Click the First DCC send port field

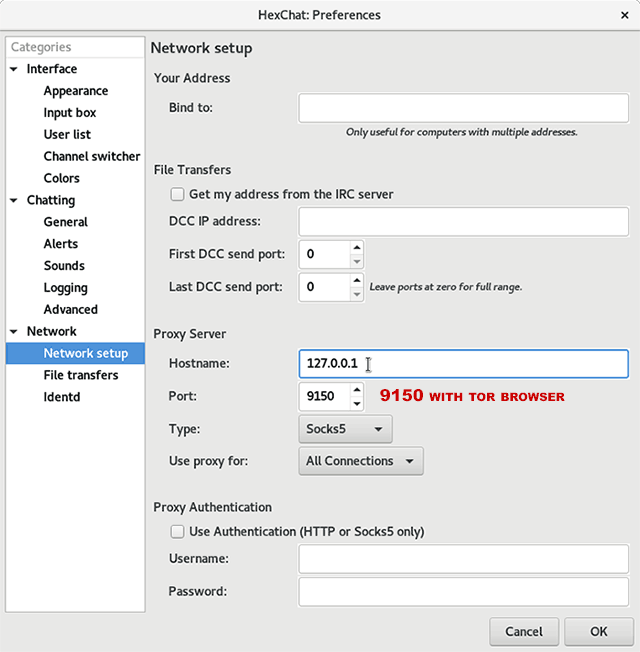coord(324,254)
